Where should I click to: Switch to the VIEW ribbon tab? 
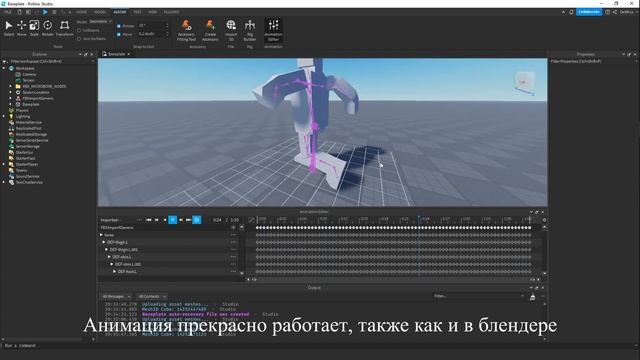click(153, 12)
